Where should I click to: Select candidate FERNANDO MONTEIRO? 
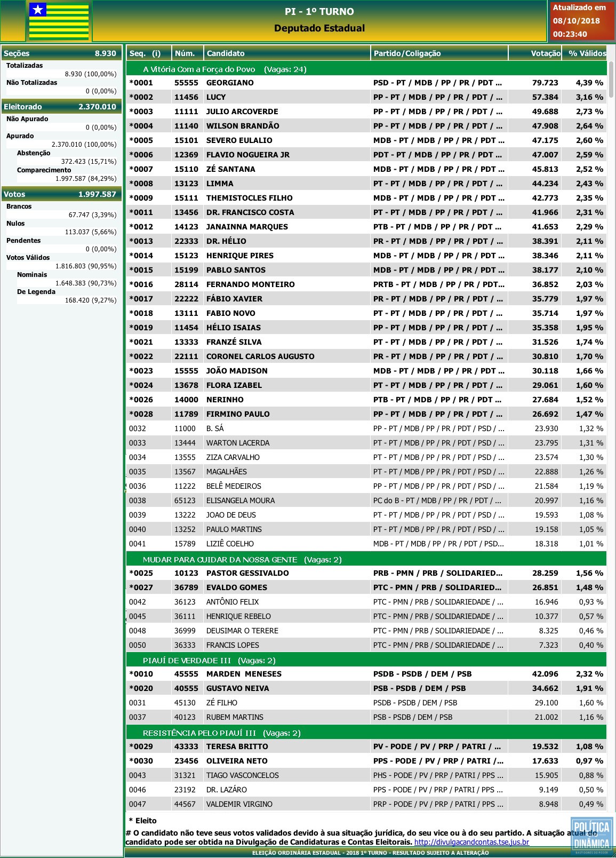366,284
